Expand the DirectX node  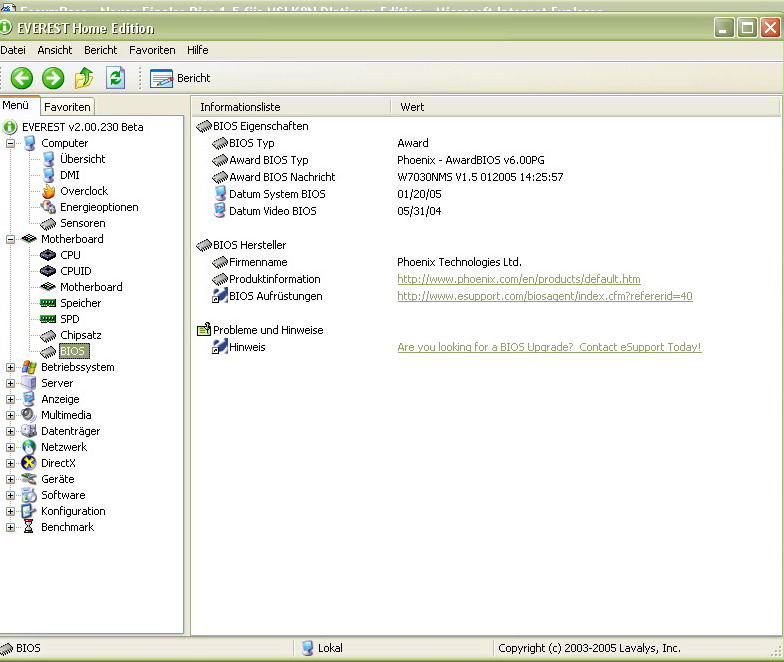click(x=10, y=464)
